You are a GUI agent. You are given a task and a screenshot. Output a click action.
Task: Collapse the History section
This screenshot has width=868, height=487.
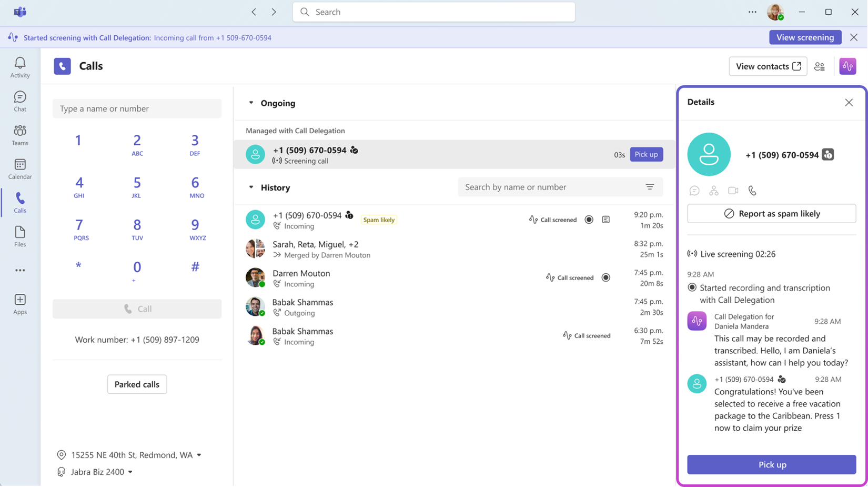pos(251,187)
